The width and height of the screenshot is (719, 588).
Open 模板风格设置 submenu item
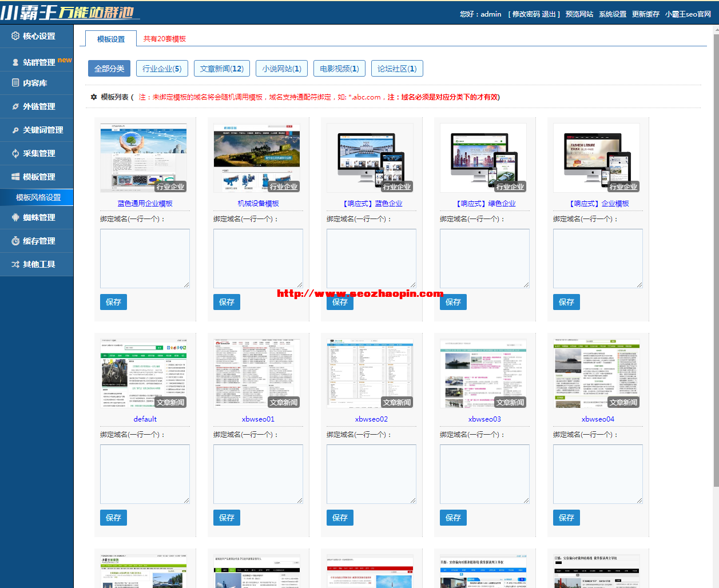pos(38,197)
